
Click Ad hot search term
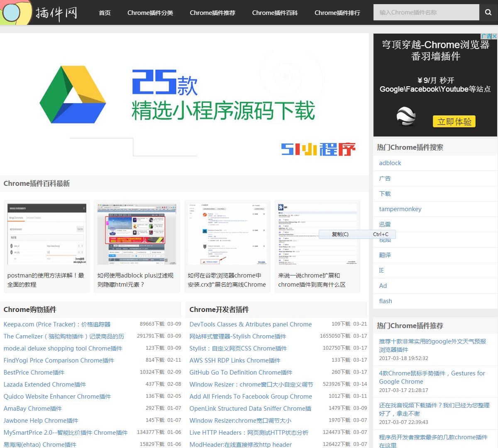(383, 286)
